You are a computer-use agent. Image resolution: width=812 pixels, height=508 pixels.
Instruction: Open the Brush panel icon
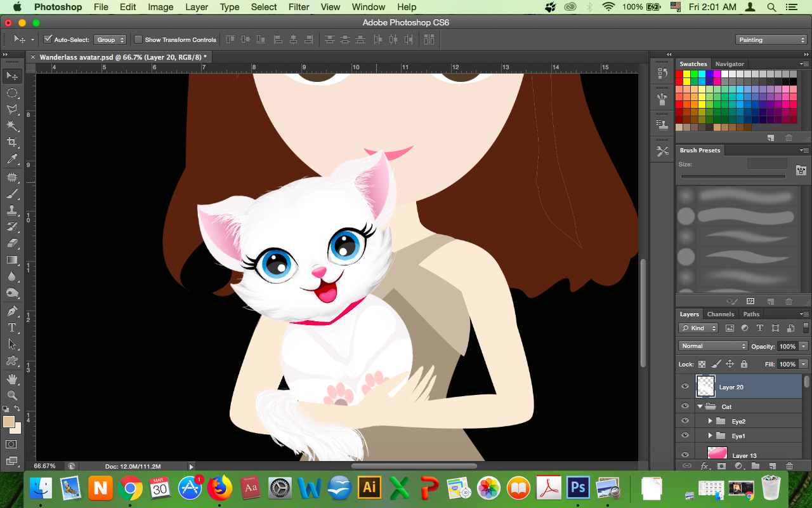click(x=662, y=100)
